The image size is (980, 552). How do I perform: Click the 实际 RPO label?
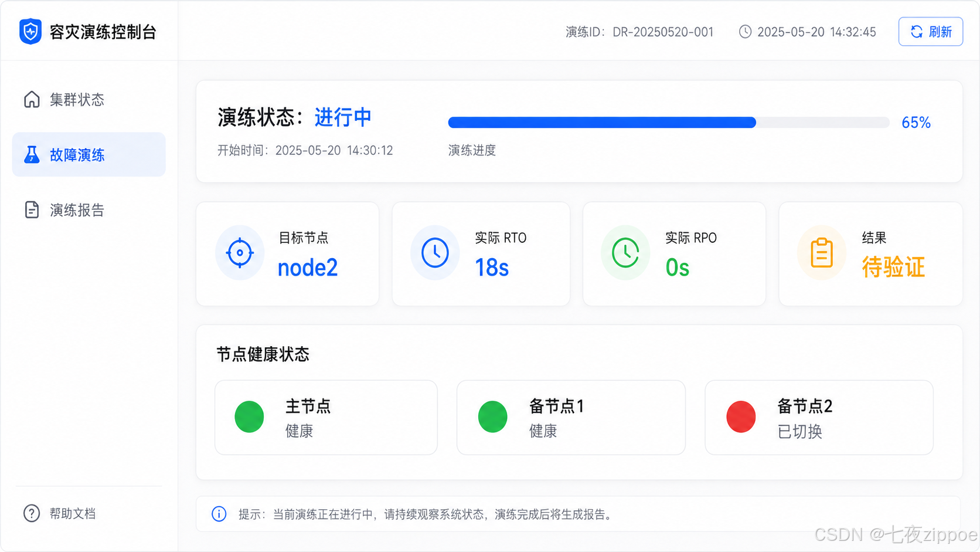(x=691, y=238)
